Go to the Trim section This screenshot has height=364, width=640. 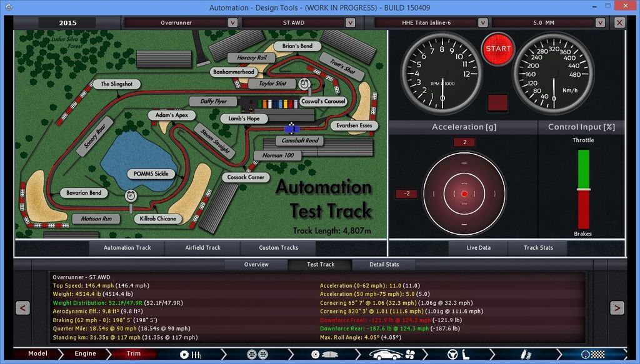[x=133, y=354]
